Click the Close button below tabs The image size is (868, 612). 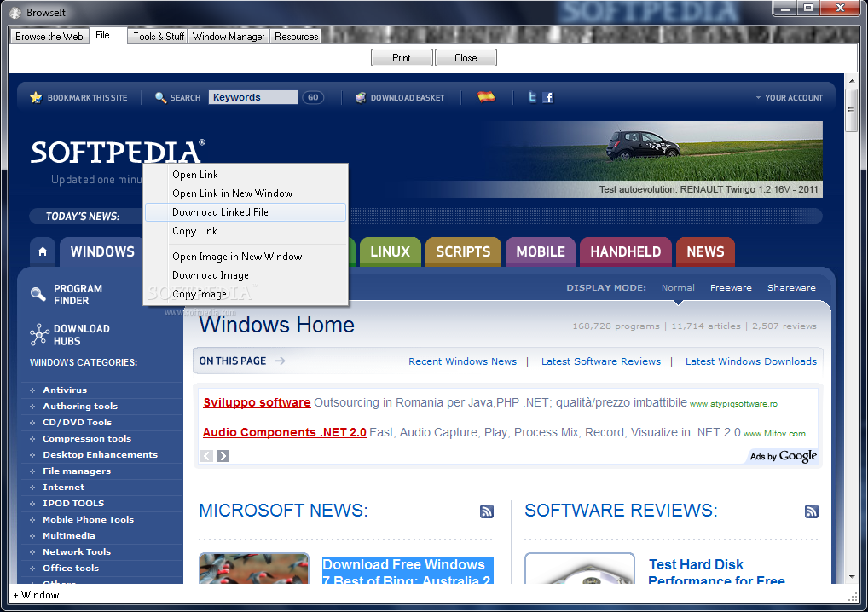click(x=466, y=58)
